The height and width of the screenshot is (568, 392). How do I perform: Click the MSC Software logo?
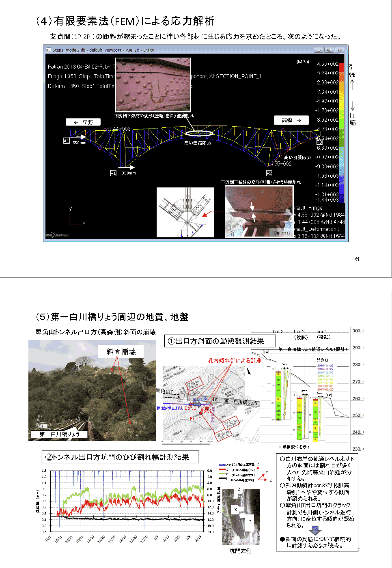57,235
